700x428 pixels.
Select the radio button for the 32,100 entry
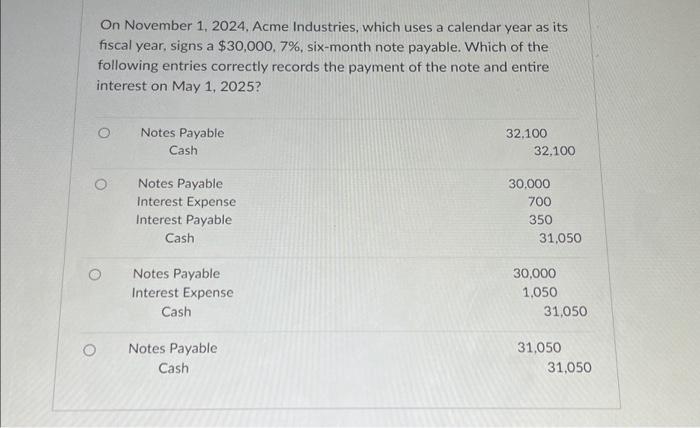click(104, 133)
